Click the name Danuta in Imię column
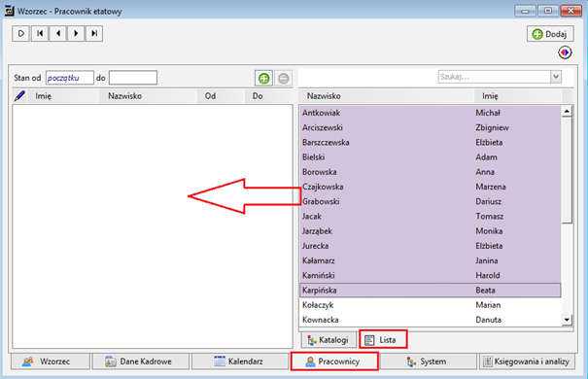The image size is (588, 379). point(488,320)
